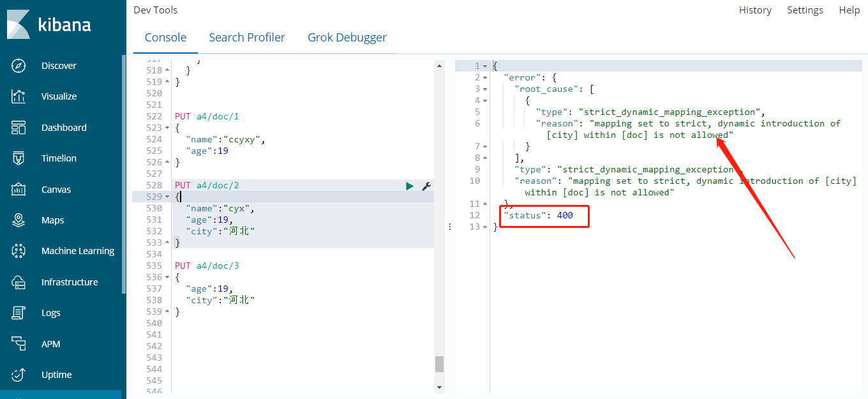The height and width of the screenshot is (399, 868).
Task: Collapse response line 1 root object
Action: coord(485,66)
